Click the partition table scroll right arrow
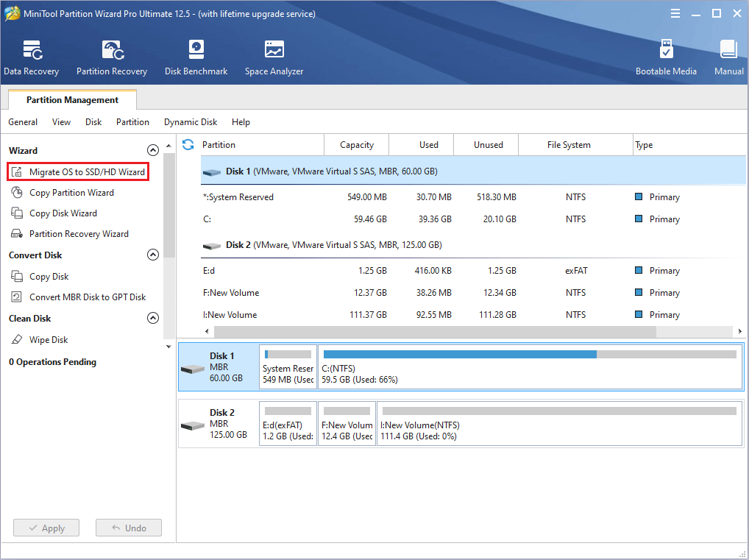The image size is (749, 560). click(x=740, y=331)
